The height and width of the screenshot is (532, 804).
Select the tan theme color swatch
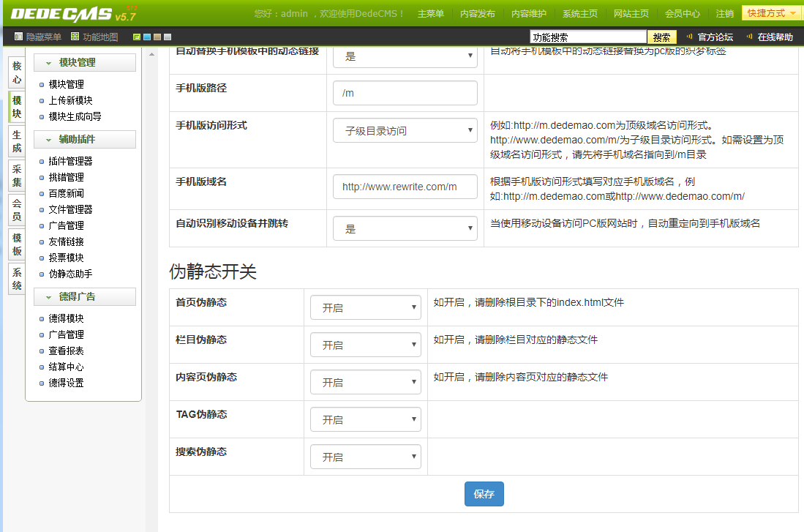157,37
